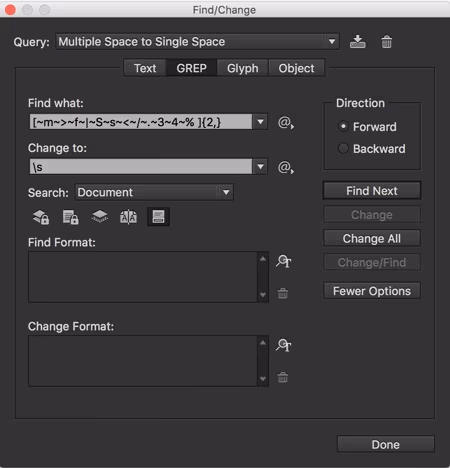Toggle Include Hidden Layers icon
The width and height of the screenshot is (450, 468).
(99, 217)
